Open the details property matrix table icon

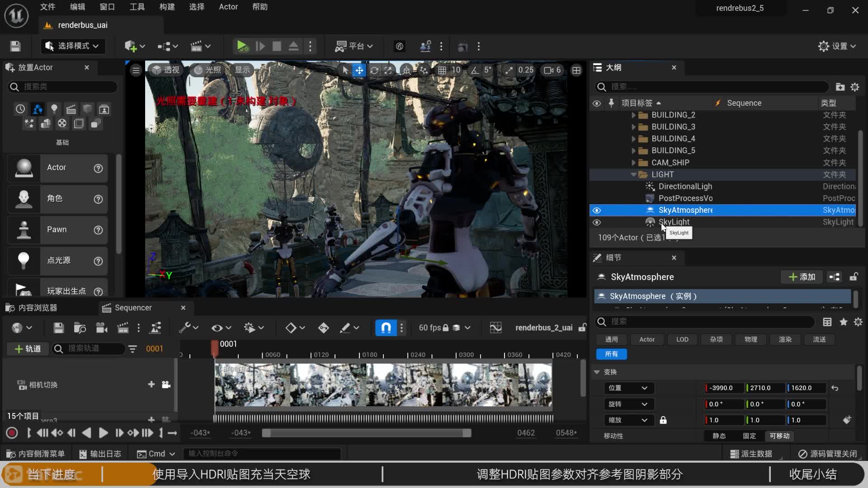point(827,322)
